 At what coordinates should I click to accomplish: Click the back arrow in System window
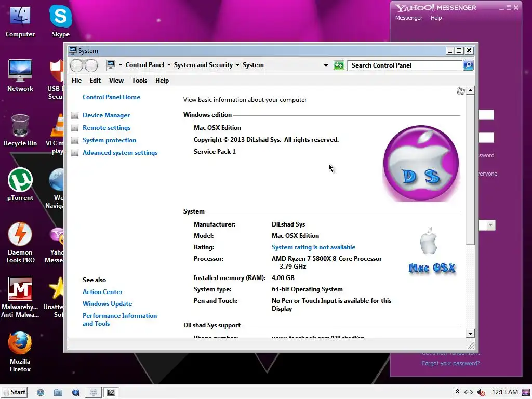77,65
